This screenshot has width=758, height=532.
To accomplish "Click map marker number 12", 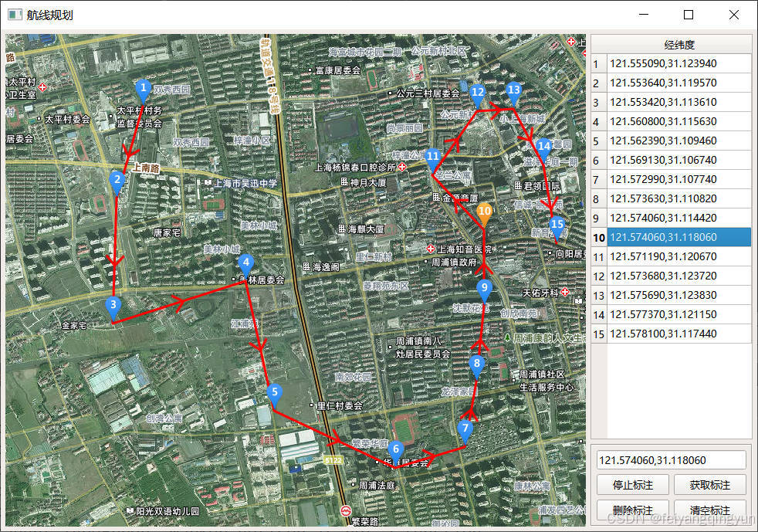I will pyautogui.click(x=478, y=95).
